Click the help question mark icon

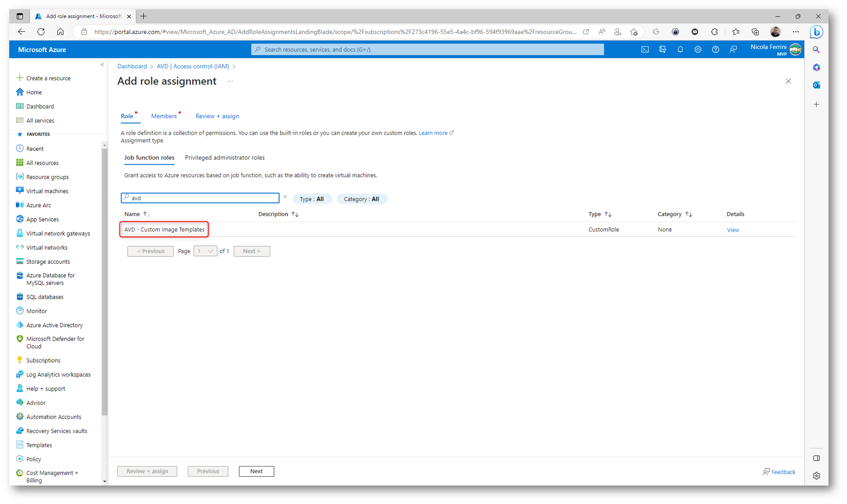pyautogui.click(x=715, y=50)
